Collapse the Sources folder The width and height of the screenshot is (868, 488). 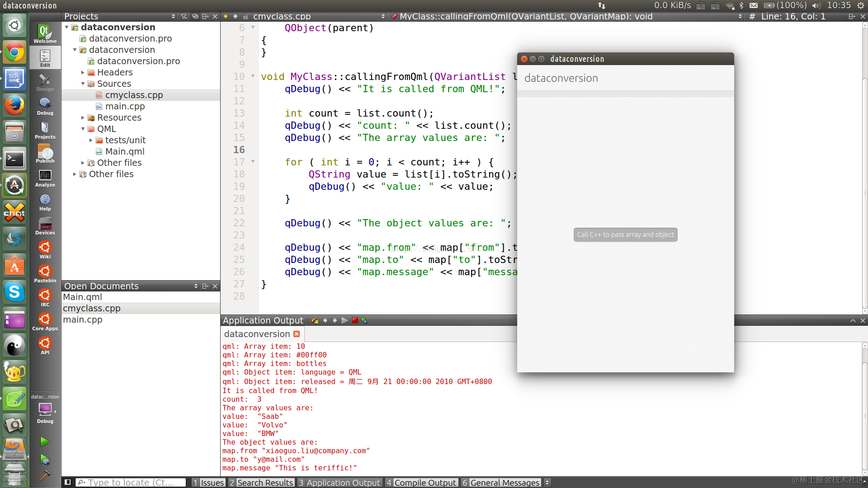[83, 84]
